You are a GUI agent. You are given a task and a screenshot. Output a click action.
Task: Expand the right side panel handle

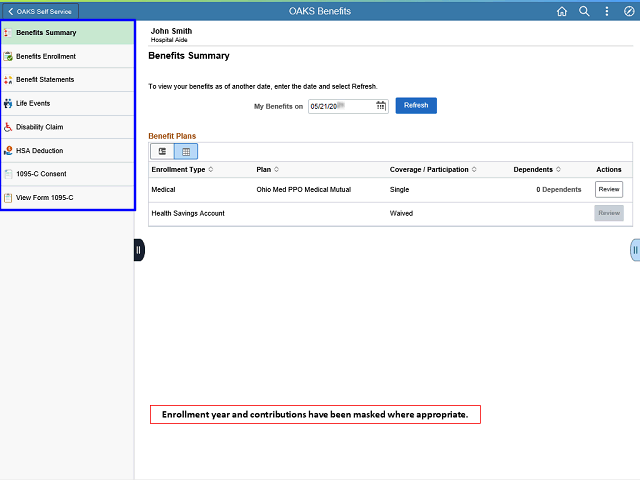pos(635,250)
